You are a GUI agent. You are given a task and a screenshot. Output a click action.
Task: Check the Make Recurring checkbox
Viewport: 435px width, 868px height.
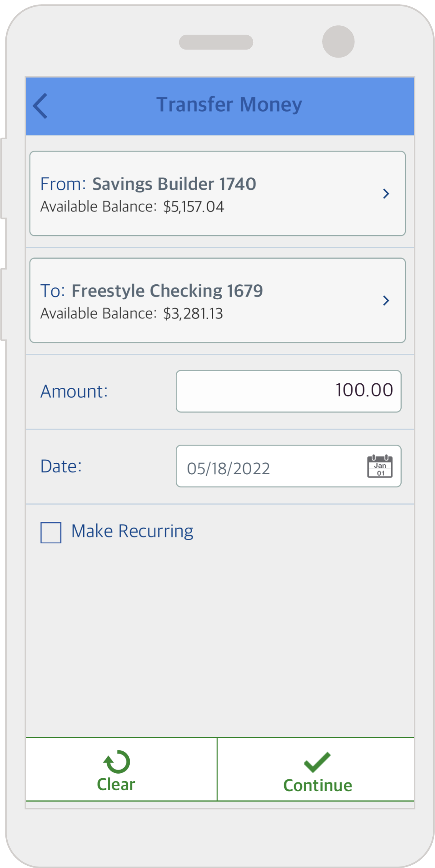51,532
